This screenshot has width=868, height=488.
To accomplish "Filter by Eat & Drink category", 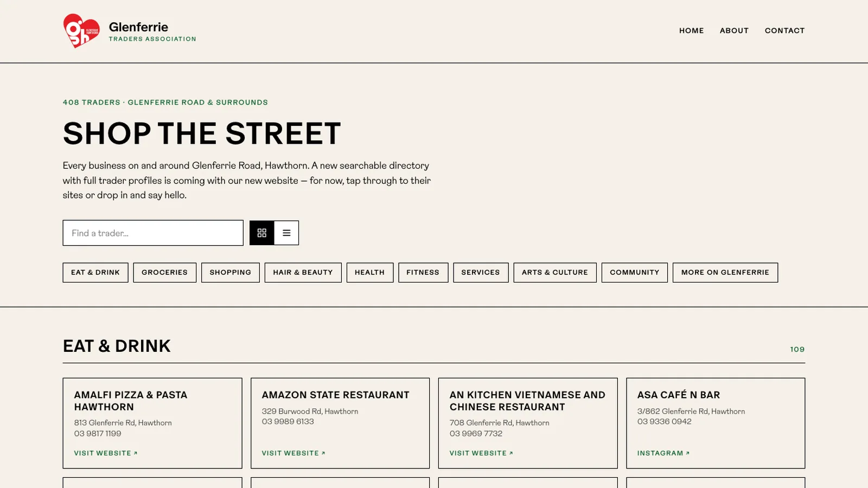I will (95, 272).
